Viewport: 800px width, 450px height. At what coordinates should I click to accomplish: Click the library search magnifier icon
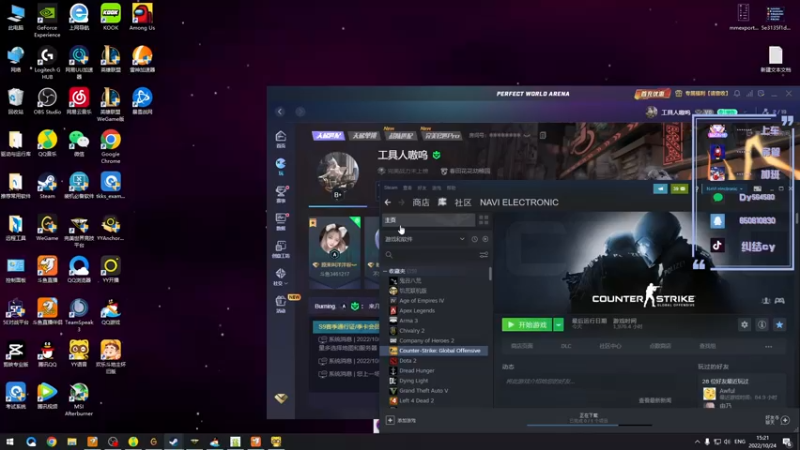(389, 255)
